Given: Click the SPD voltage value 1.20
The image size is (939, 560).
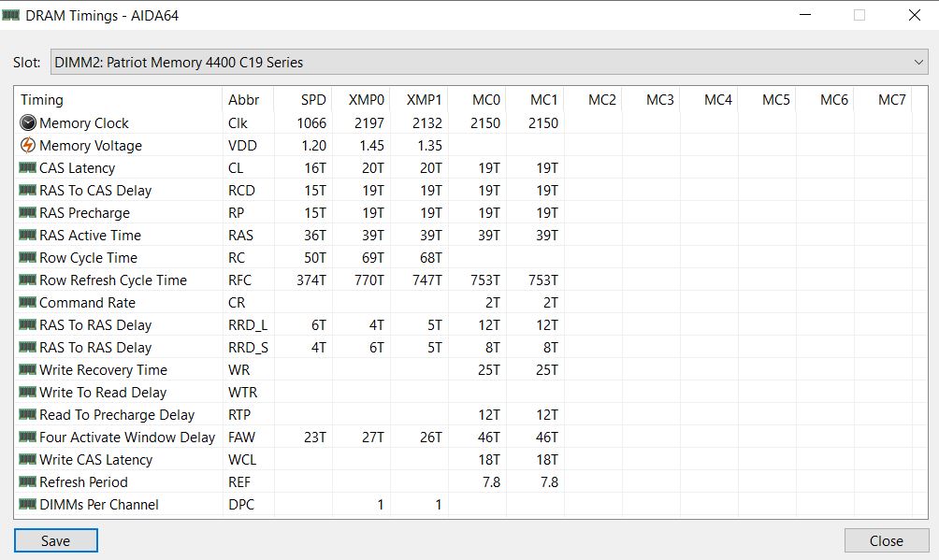Looking at the screenshot, I should click(x=314, y=146).
